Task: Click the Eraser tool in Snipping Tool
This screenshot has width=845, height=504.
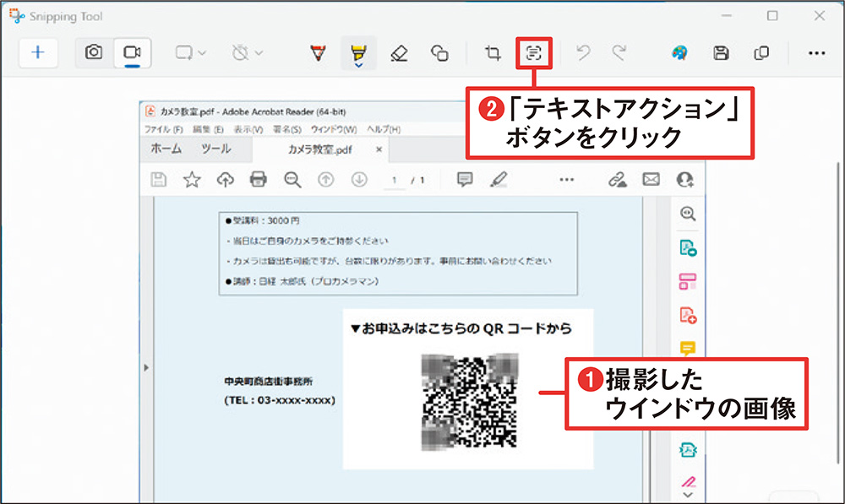Action: (400, 52)
